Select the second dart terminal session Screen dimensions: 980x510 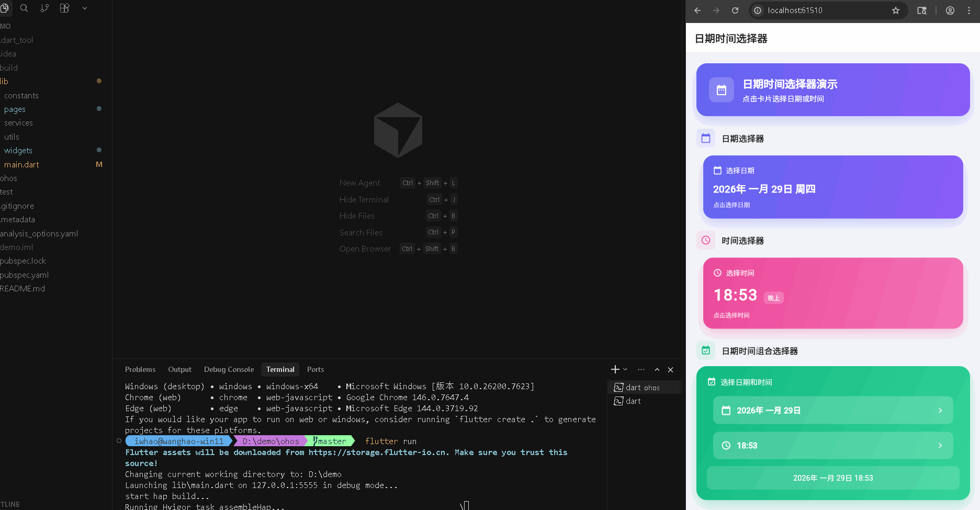click(644, 401)
